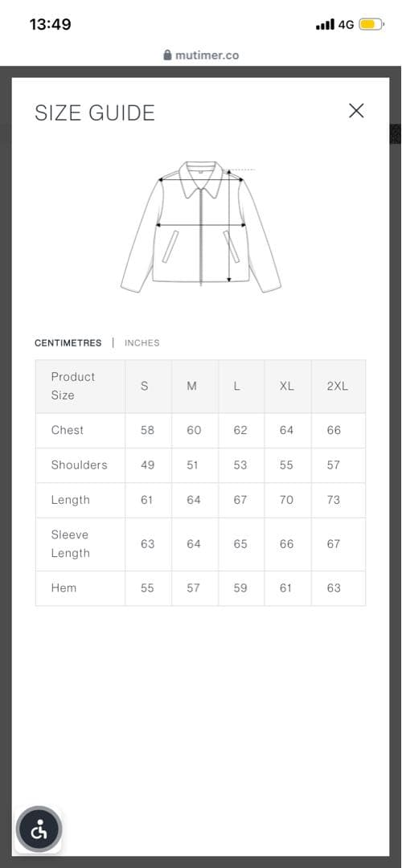This screenshot has width=402, height=868.
Task: Tap the battery icon in status bar
Action: [x=371, y=24]
